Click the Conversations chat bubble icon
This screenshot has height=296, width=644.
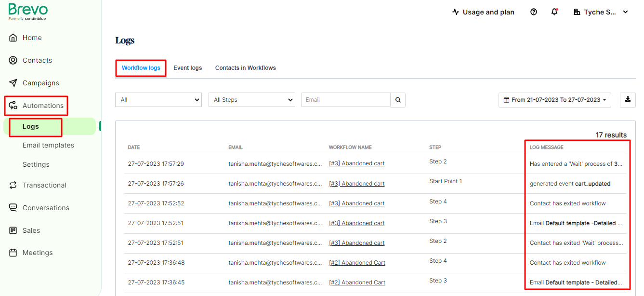pos(13,208)
